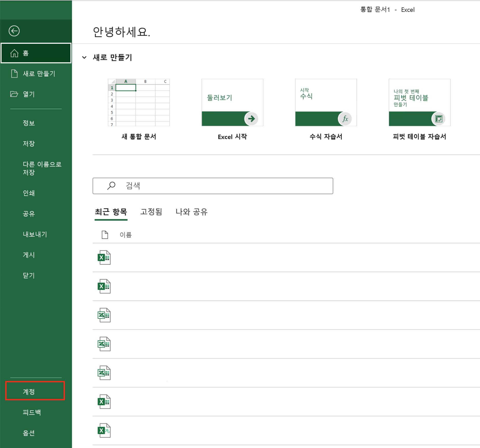Open the sixth recent Excel file icon
Screen dimensions: 480x448
click(104, 401)
